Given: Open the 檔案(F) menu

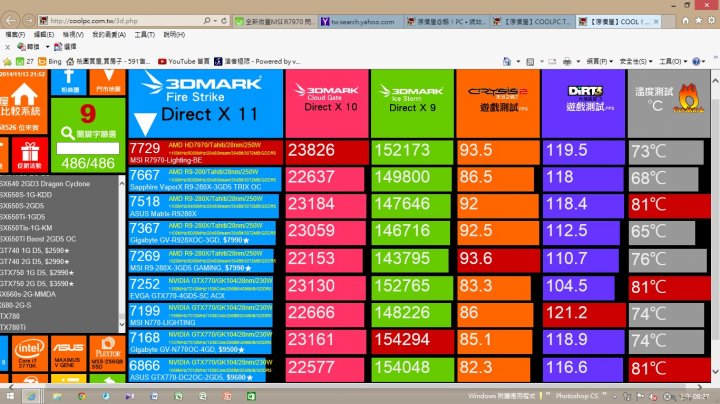Looking at the screenshot, I should coord(15,34).
